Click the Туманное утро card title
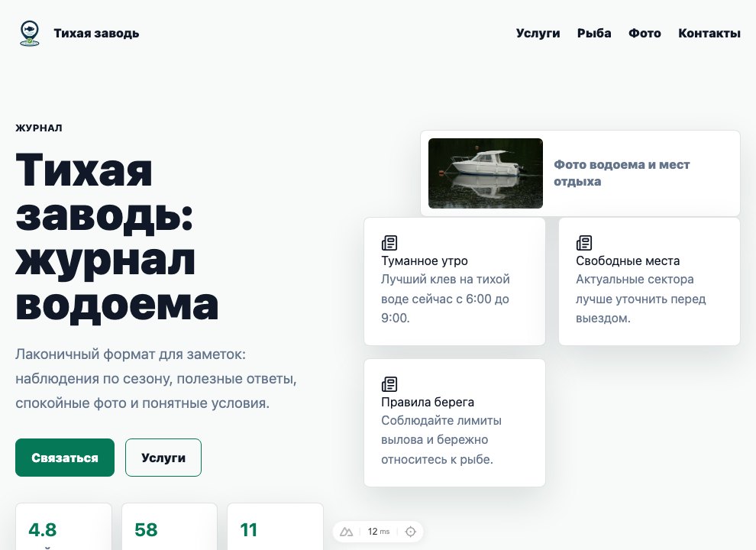The image size is (756, 550). click(x=425, y=260)
